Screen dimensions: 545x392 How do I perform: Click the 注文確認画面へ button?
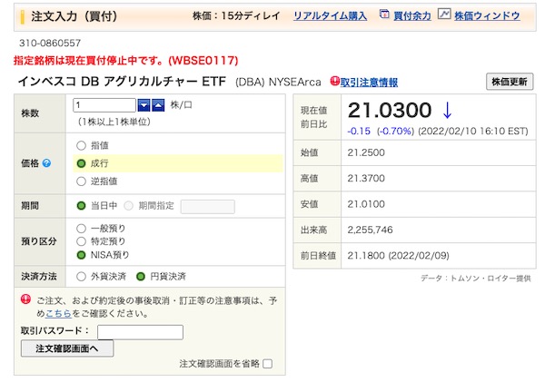(x=67, y=348)
